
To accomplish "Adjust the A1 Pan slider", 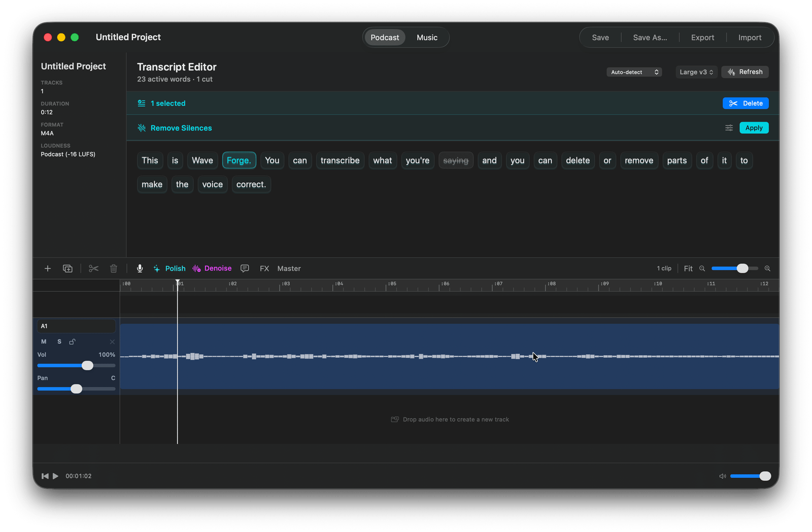I will 76,389.
